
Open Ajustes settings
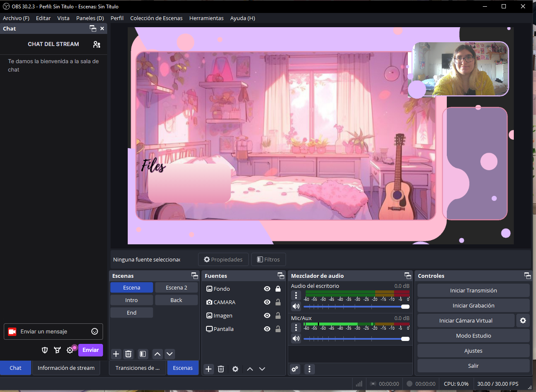pos(474,351)
